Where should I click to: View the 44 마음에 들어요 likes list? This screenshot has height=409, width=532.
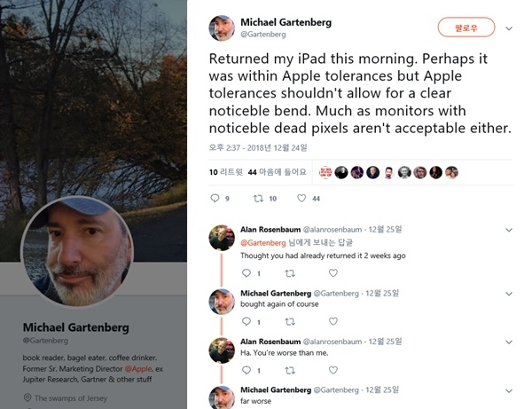click(278, 171)
